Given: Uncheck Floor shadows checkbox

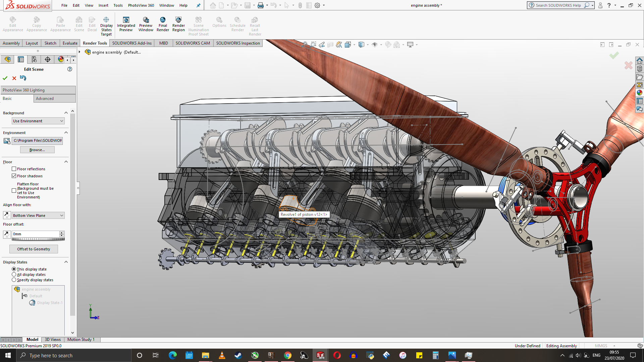Looking at the screenshot, I should tap(14, 176).
